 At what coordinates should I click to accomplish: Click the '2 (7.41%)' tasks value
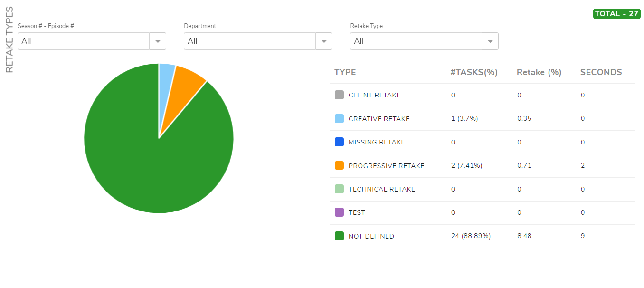point(467,166)
